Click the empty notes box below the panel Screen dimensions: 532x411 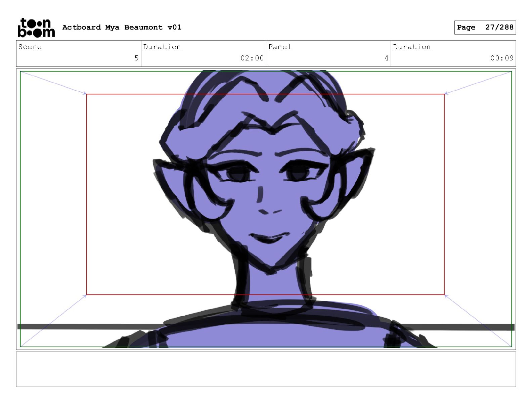pos(266,369)
